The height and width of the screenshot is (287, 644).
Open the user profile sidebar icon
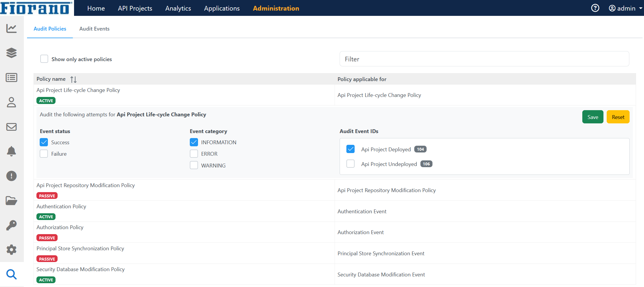point(11,102)
